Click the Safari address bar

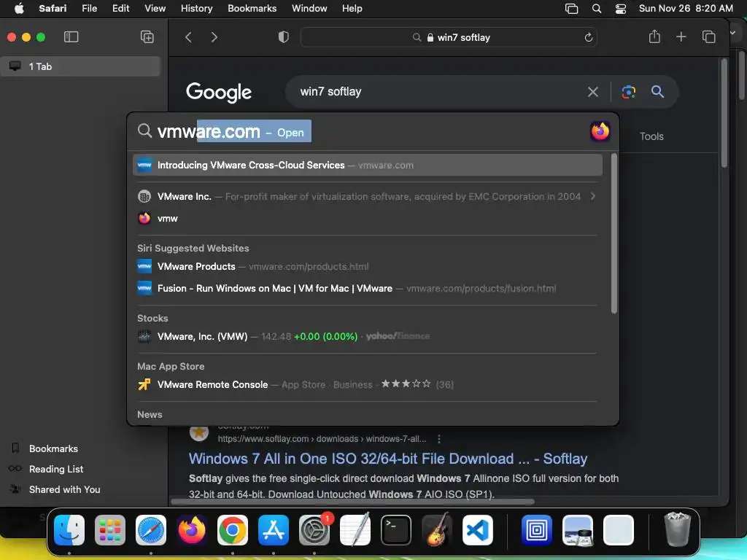[x=449, y=37]
